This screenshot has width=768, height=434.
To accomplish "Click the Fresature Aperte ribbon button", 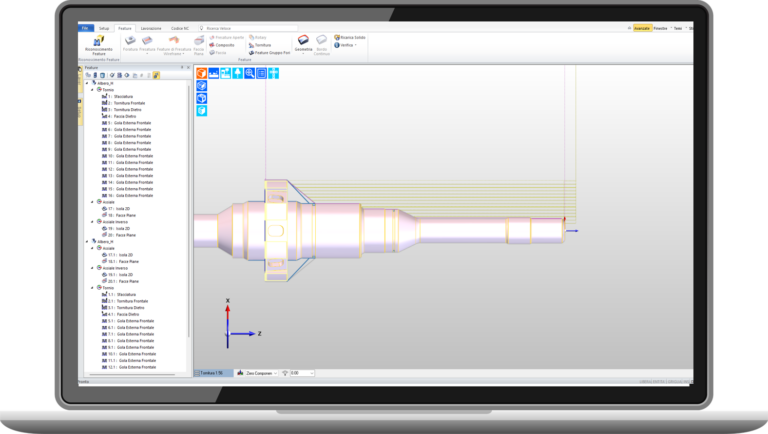I will (226, 37).
